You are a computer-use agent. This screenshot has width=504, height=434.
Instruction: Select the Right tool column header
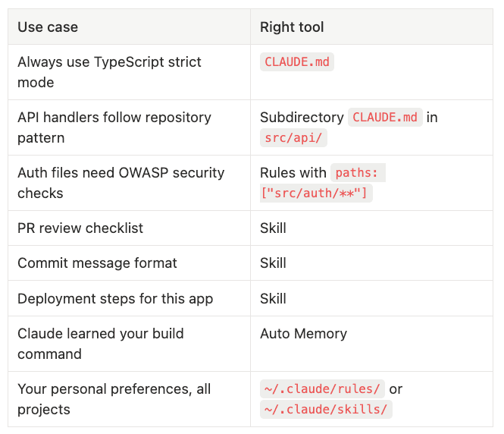[371, 27]
